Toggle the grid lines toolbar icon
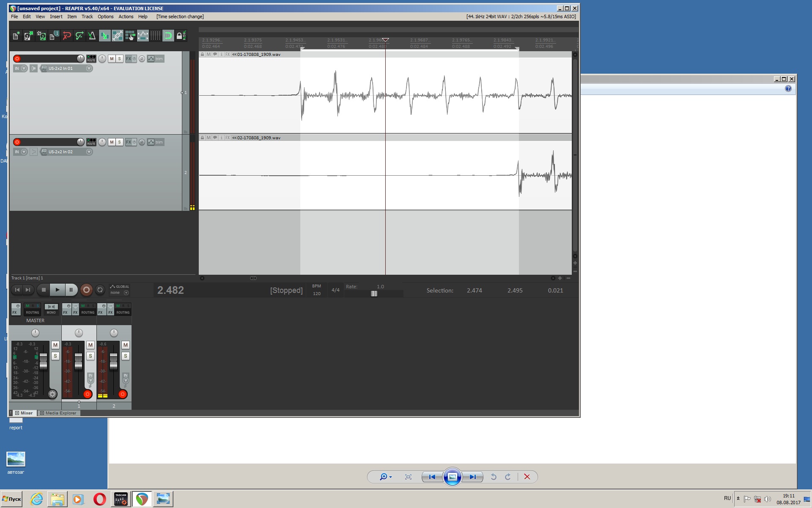 155,36
